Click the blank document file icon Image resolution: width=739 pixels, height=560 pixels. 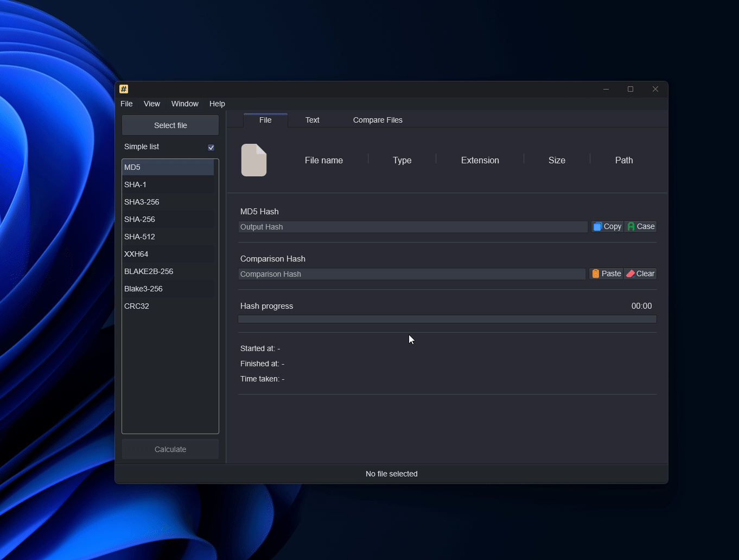tap(253, 160)
